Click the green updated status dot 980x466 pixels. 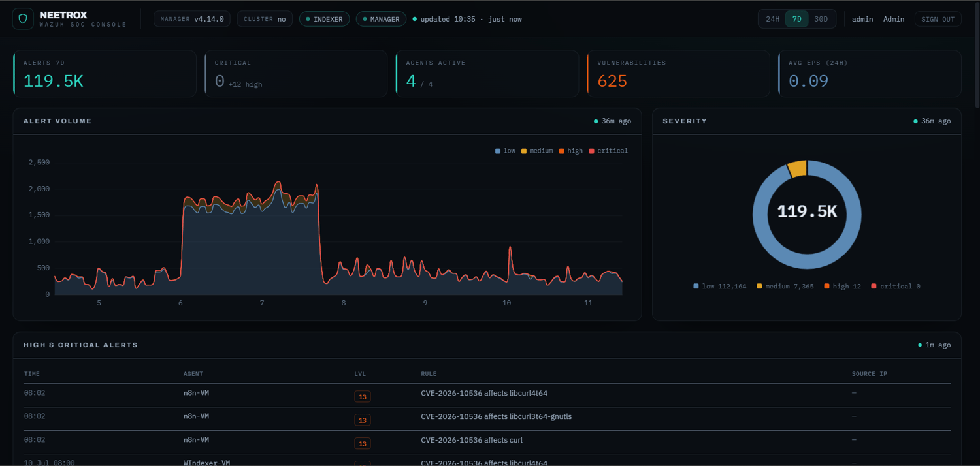coord(415,19)
